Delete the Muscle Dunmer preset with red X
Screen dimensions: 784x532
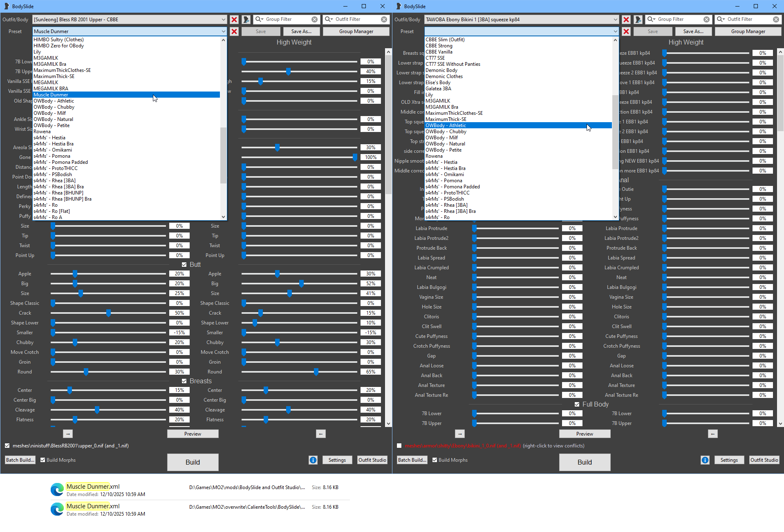(234, 31)
